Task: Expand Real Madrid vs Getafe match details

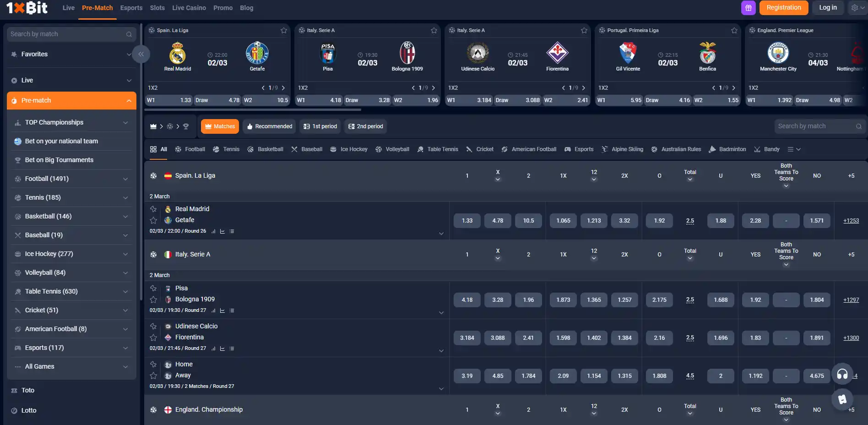Action: (x=441, y=234)
